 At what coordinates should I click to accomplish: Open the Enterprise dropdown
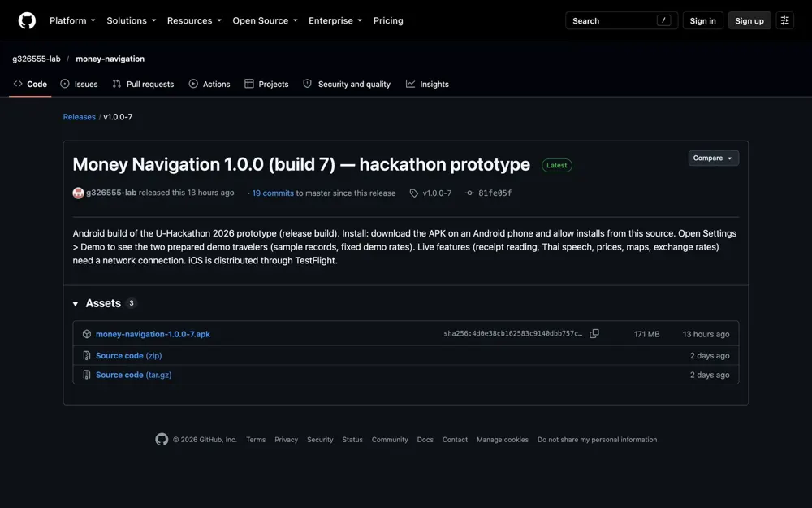(x=335, y=21)
